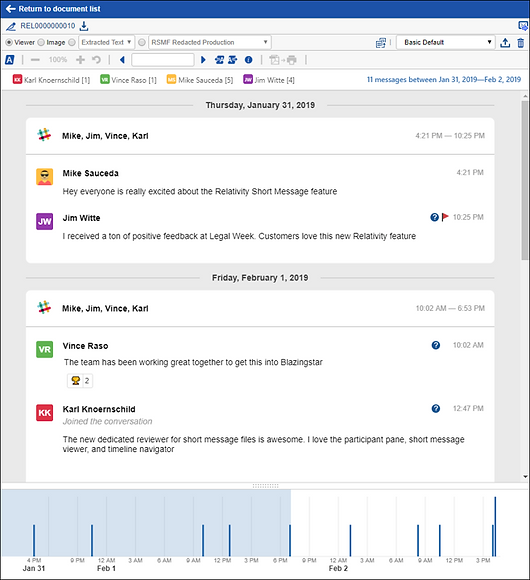Click the timeline bar just after 6 PM Feb 1

[x=290, y=540]
